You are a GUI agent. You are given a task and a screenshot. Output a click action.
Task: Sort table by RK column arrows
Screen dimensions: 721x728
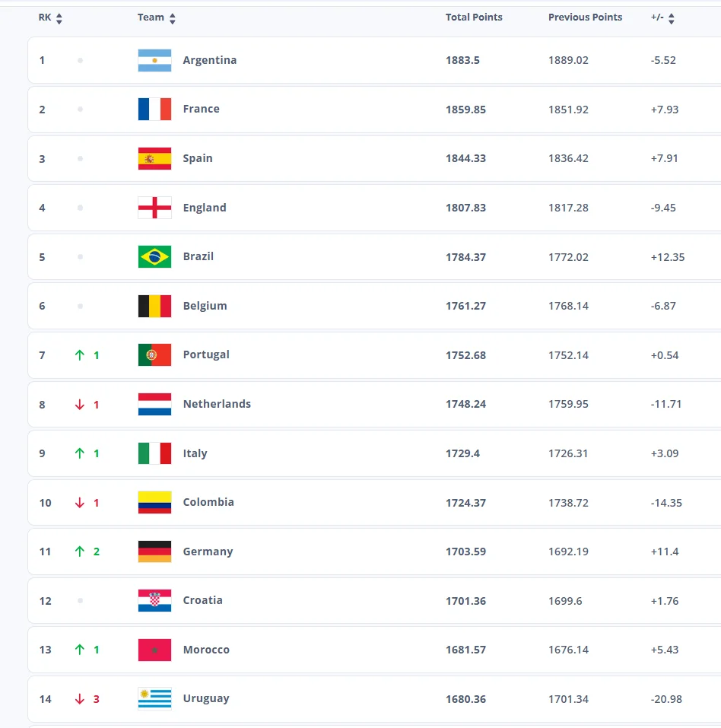[x=59, y=18]
